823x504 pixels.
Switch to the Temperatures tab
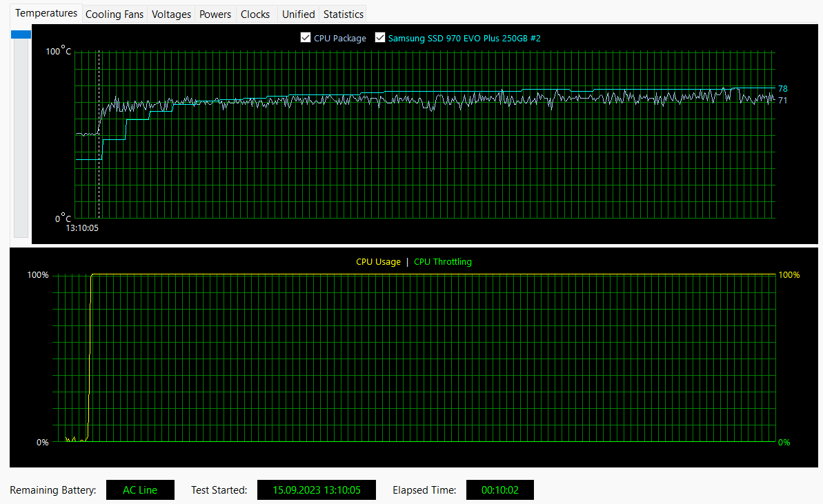[x=46, y=13]
